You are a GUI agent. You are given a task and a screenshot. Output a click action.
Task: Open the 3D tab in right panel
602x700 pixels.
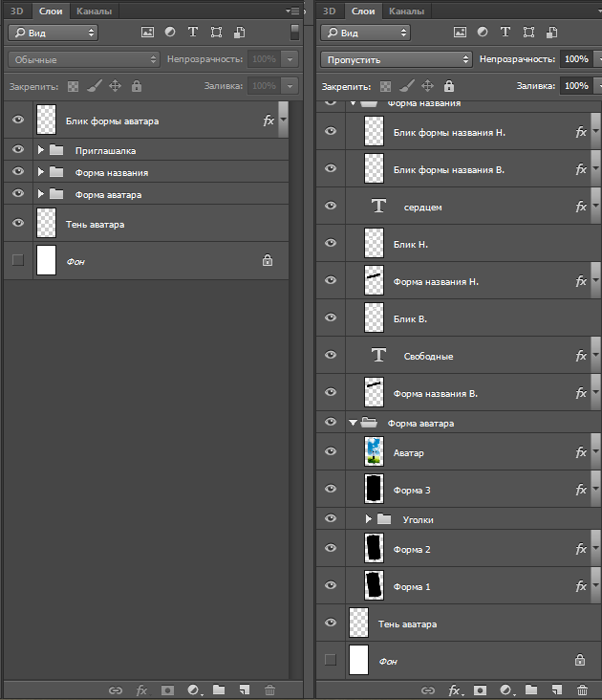tap(330, 11)
